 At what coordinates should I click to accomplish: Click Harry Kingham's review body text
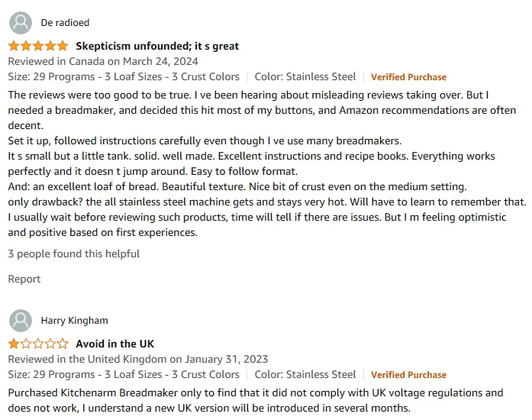coord(256,400)
